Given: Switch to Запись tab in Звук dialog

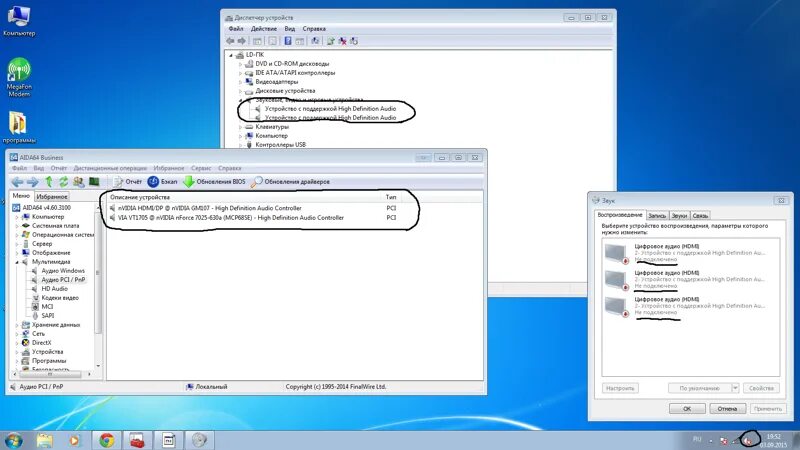Looking at the screenshot, I should (657, 216).
